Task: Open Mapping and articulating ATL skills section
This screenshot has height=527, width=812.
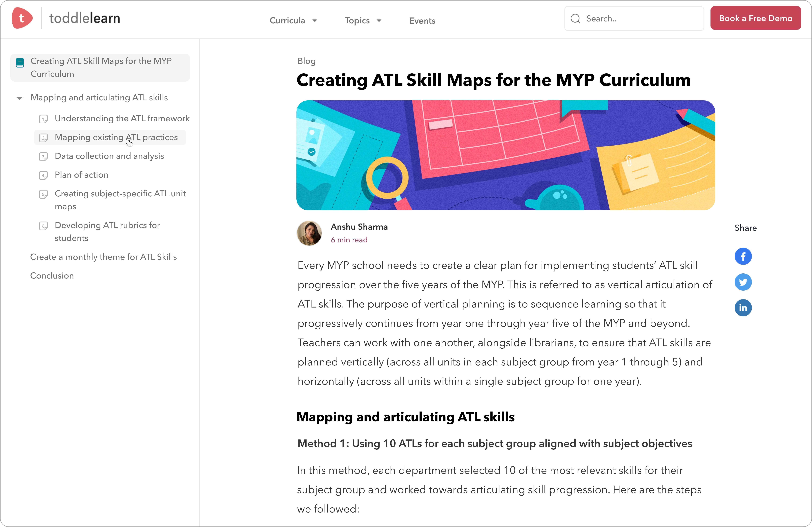Action: click(x=99, y=98)
